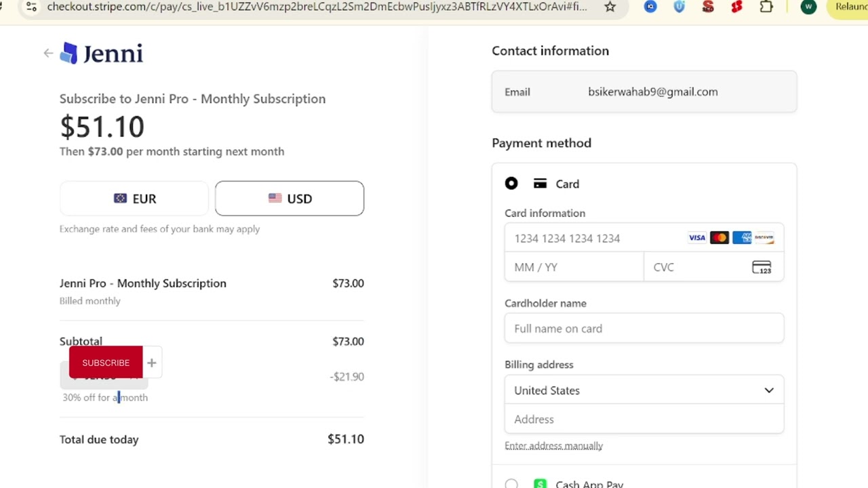Click the address bar URL
The width and height of the screenshot is (868, 488).
[x=317, y=7]
